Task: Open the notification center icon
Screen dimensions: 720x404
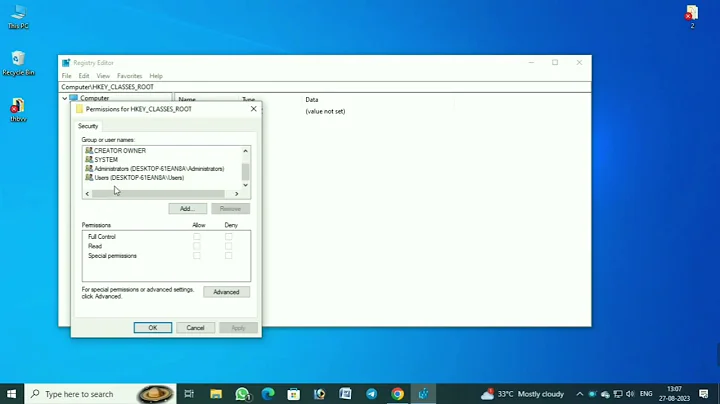Action: click(x=703, y=394)
